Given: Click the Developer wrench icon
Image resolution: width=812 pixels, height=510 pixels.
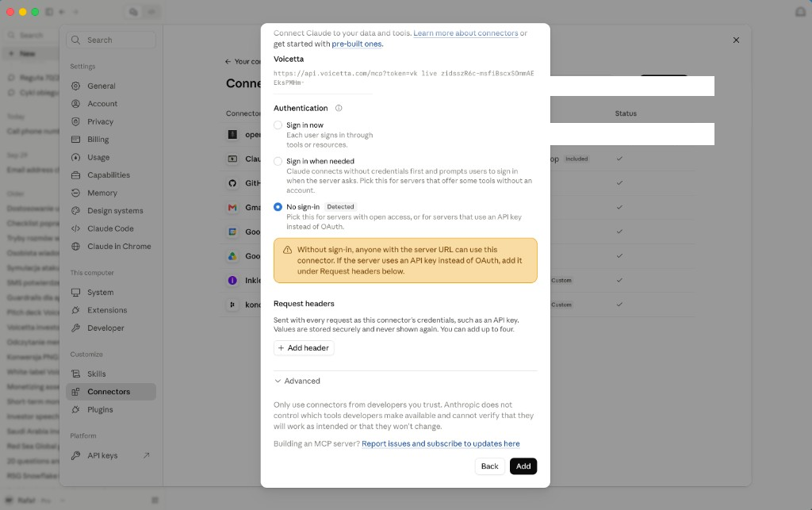Looking at the screenshot, I should tap(75, 328).
